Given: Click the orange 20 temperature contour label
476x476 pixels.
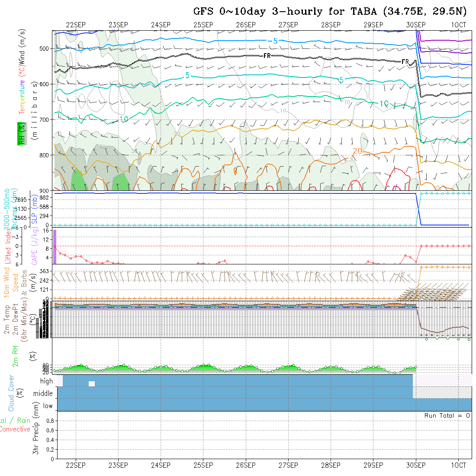Looking at the screenshot, I should pos(357,151).
